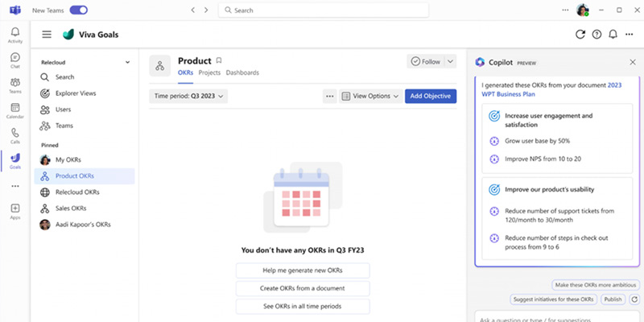The image size is (644, 322).
Task: Open Relecloud OKRs pinned item
Action: click(85, 192)
